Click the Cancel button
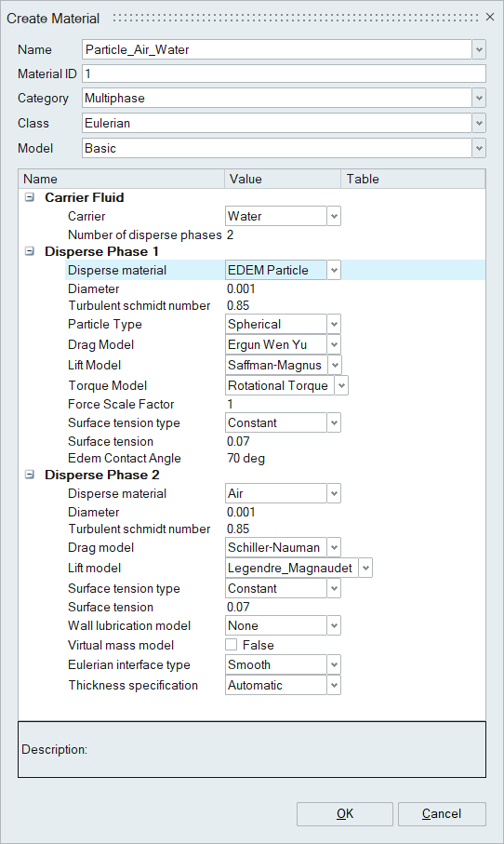 (442, 814)
